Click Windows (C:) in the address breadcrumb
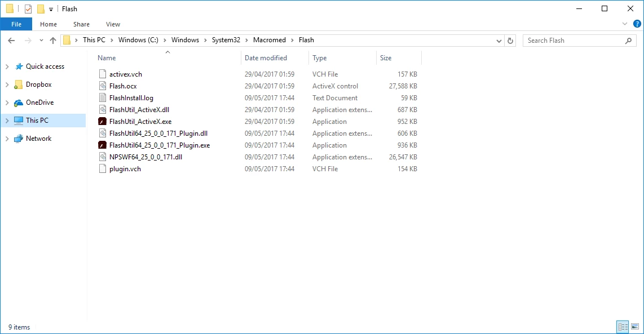Screen dimensions: 644x334 (138, 40)
